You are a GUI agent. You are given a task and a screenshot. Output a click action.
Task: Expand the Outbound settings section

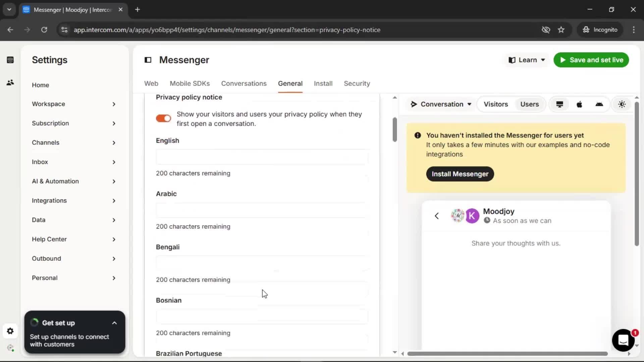click(x=74, y=259)
